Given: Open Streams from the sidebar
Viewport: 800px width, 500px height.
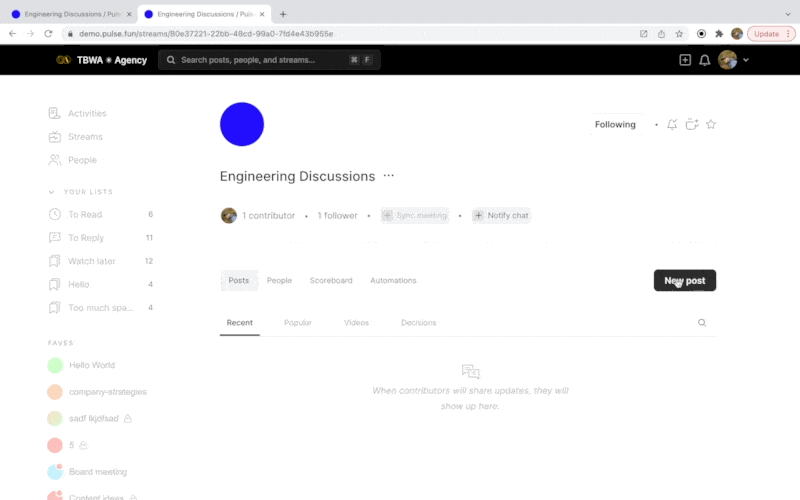Looking at the screenshot, I should 84,137.
